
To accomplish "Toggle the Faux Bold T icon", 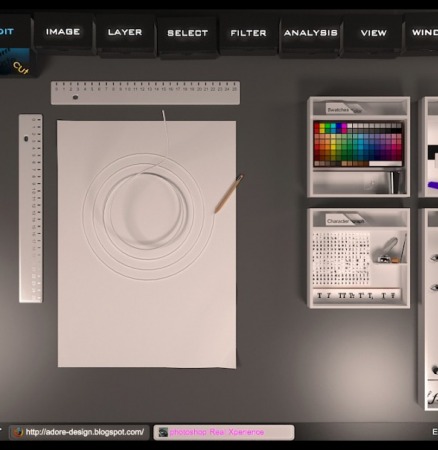I will pyautogui.click(x=319, y=295).
